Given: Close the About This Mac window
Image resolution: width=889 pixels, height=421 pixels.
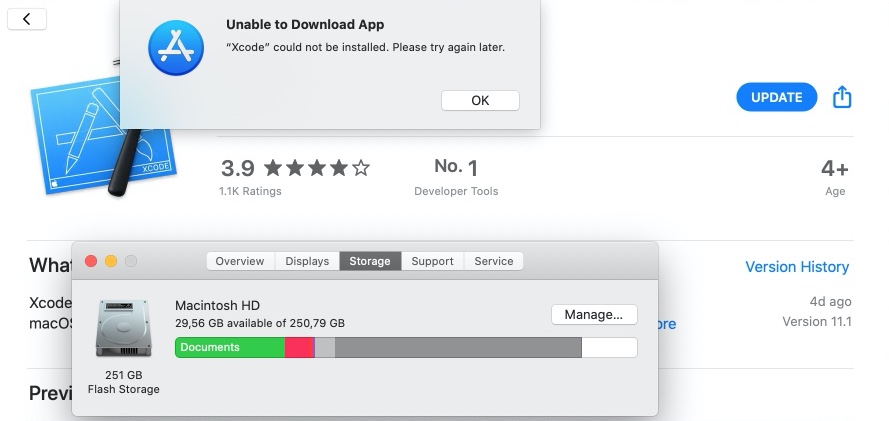Looking at the screenshot, I should point(91,261).
